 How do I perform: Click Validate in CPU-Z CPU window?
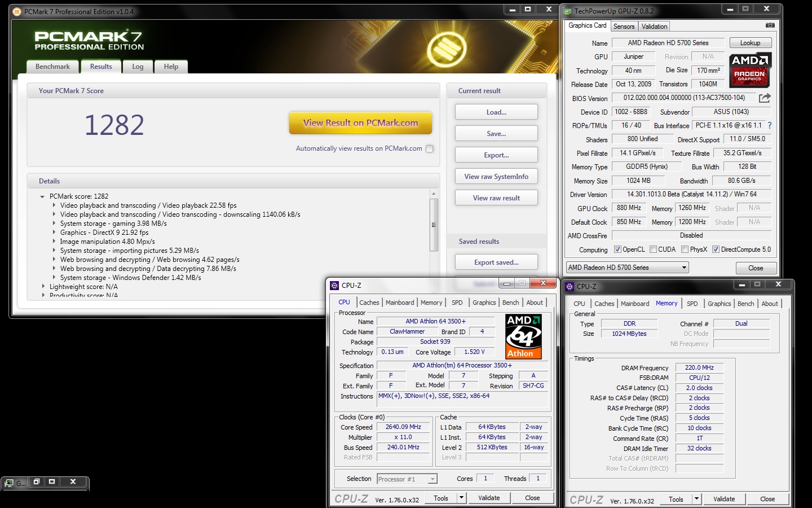coord(489,498)
